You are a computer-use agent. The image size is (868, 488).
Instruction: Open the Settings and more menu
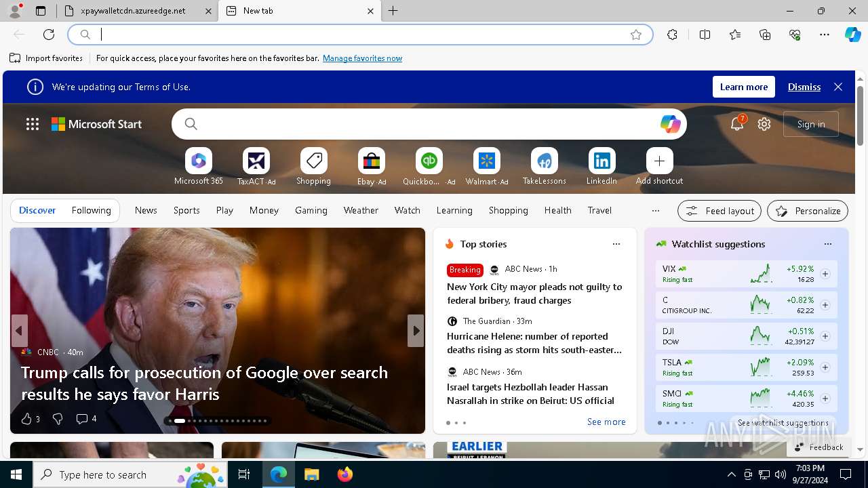click(x=825, y=35)
